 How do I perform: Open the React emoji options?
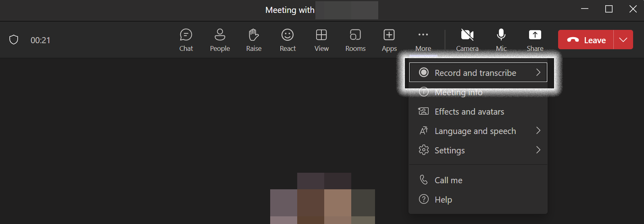pos(288,40)
